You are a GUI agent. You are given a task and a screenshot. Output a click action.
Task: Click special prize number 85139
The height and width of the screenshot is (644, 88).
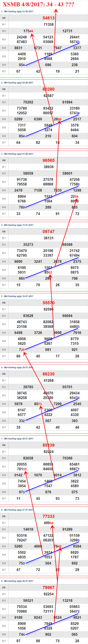49,445
